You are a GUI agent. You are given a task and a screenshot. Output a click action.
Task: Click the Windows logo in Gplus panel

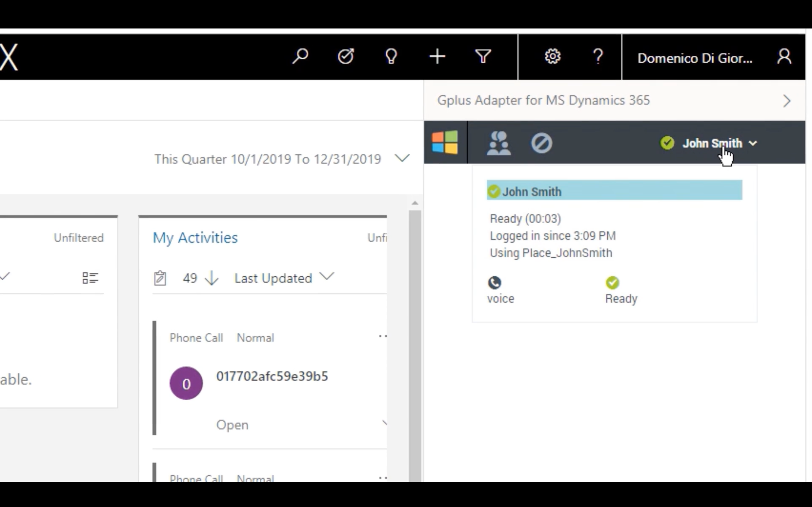tap(445, 143)
